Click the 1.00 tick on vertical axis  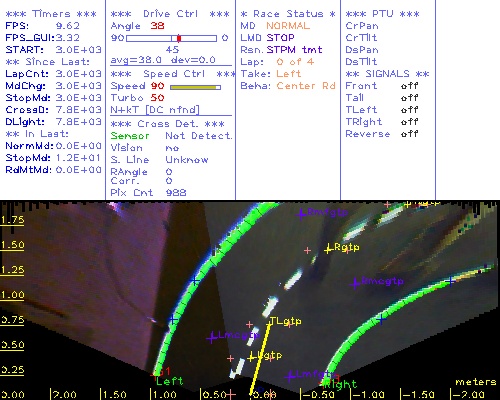pyautogui.click(x=12, y=295)
